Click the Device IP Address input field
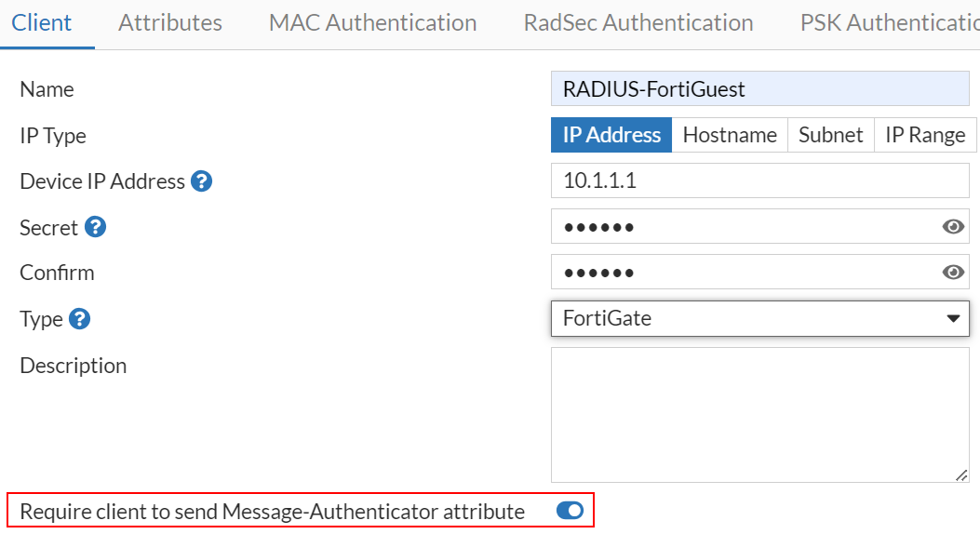The height and width of the screenshot is (534, 980). pyautogui.click(x=759, y=180)
